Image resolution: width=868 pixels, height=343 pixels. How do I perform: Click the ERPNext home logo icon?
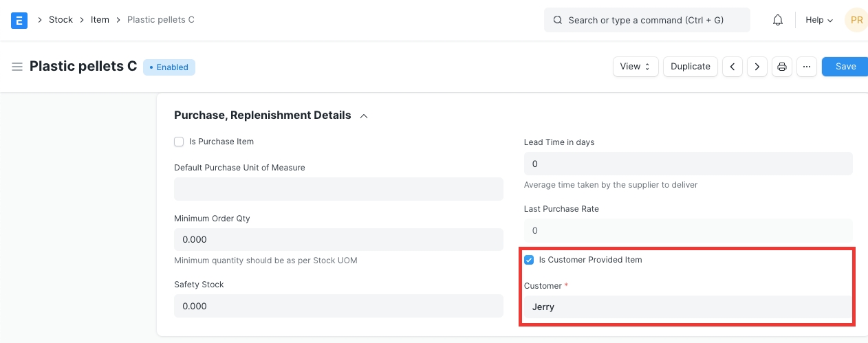point(20,20)
